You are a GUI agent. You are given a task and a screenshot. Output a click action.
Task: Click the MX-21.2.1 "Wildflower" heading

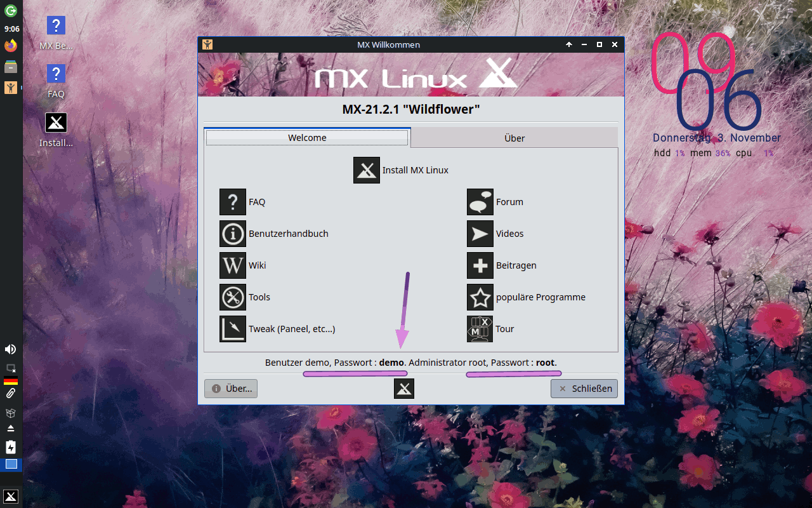coord(411,109)
